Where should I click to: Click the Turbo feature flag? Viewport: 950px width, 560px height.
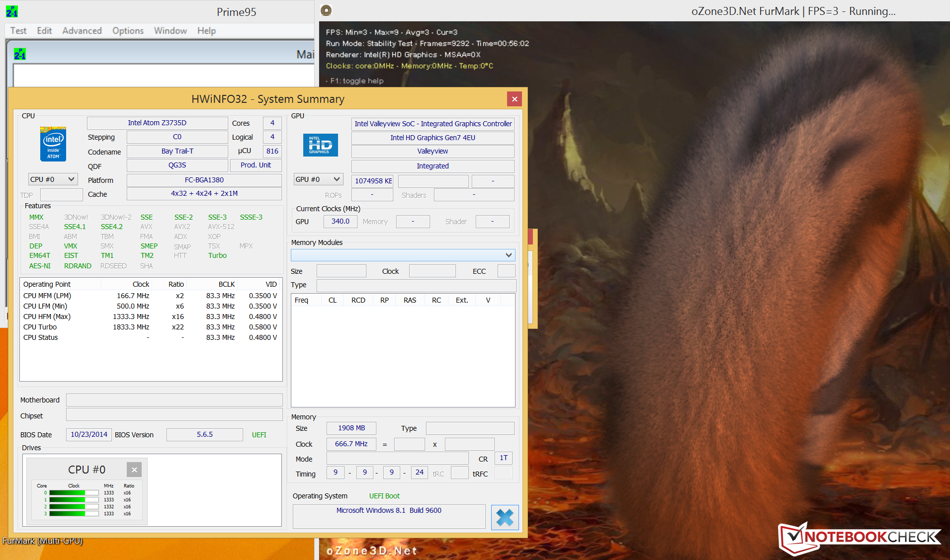[217, 255]
